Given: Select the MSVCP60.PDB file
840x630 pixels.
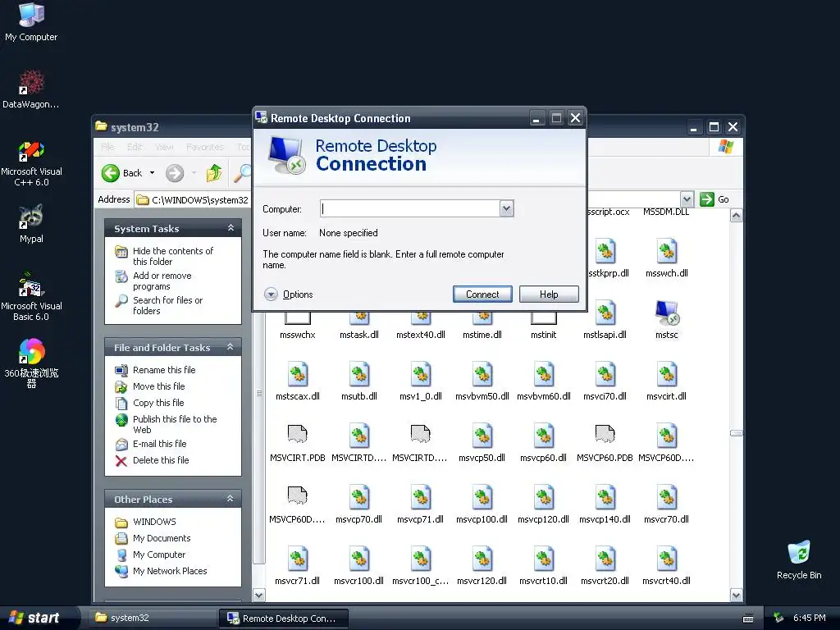Looking at the screenshot, I should 605,443.
